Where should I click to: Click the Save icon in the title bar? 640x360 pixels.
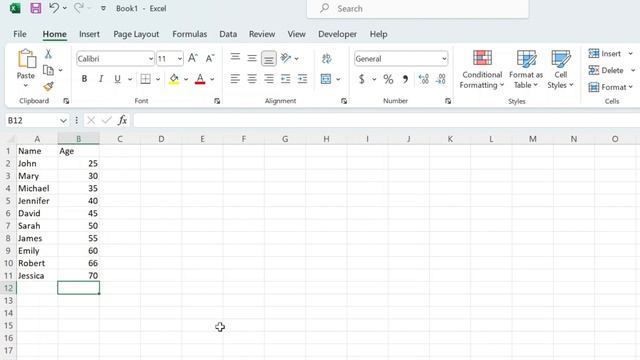tap(36, 8)
